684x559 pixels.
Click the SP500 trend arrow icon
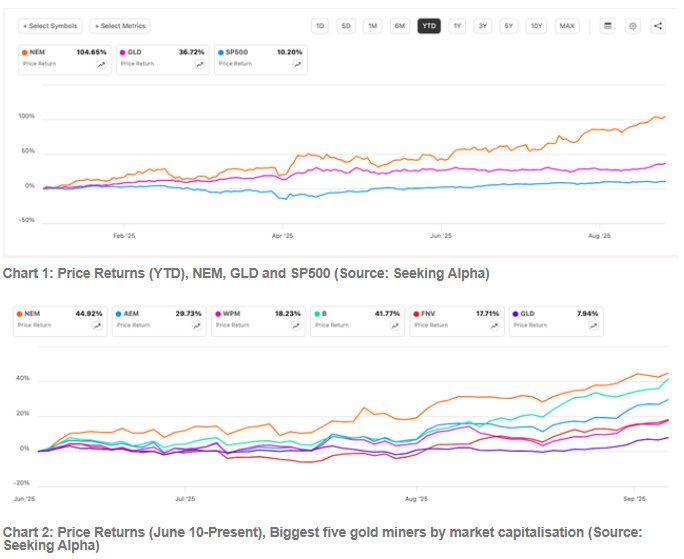296,64
